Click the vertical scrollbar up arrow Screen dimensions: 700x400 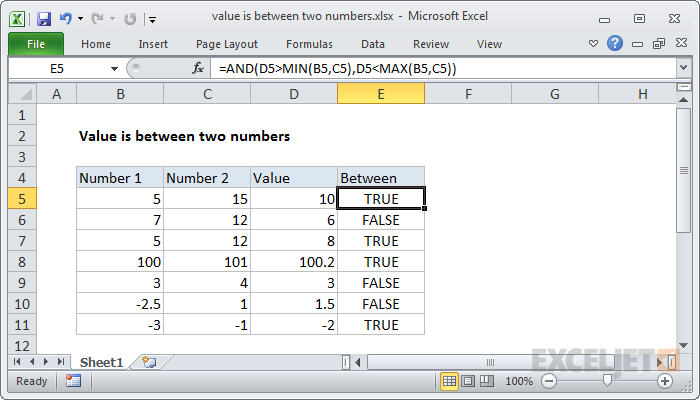(683, 100)
